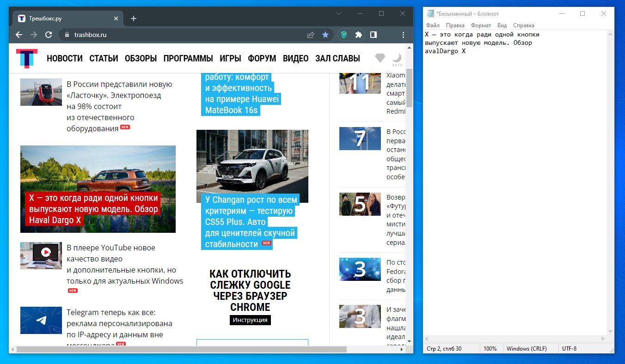Click the Notepad title bar icon
Image resolution: width=625 pixels, height=364 pixels.
point(430,13)
